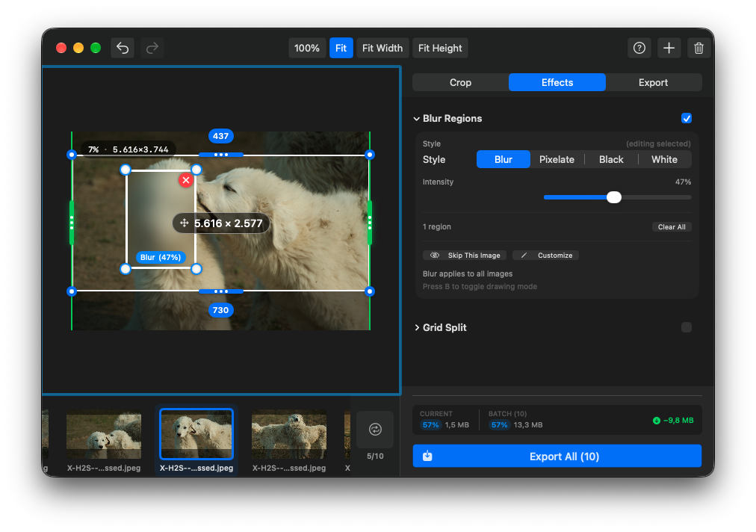
Task: Switch to the Effects tab
Action: [x=557, y=82]
